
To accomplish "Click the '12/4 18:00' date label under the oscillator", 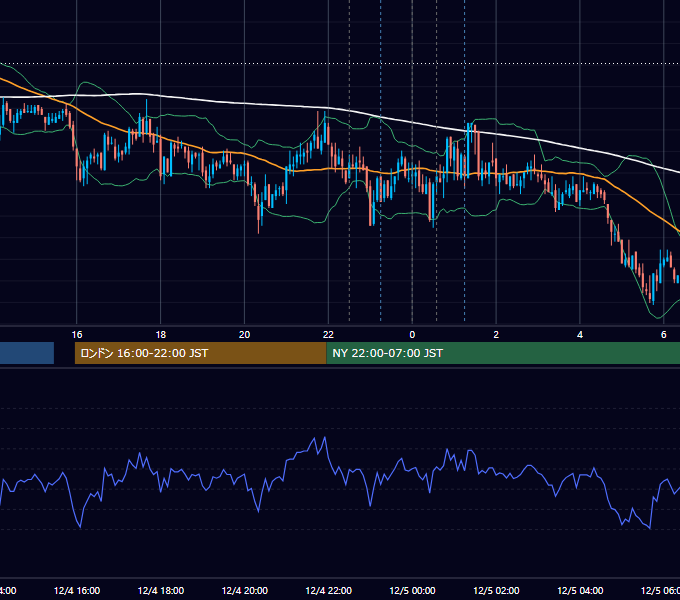I will (161, 591).
